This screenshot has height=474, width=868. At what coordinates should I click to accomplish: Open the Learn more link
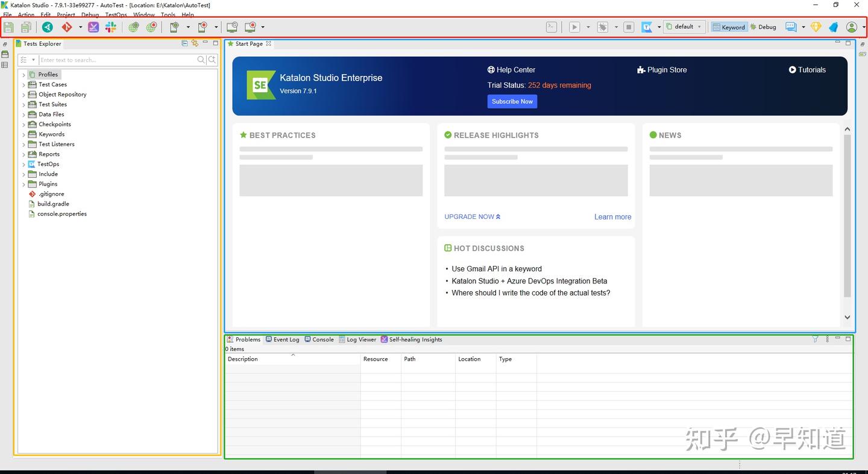(612, 217)
